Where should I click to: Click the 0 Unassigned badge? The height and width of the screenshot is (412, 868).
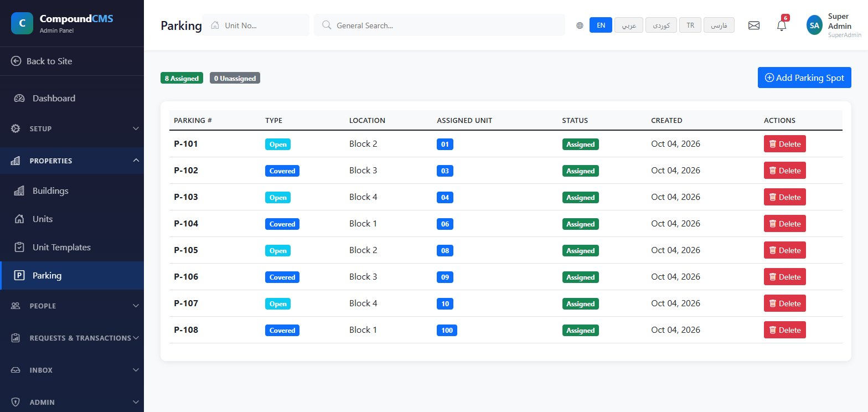click(235, 78)
